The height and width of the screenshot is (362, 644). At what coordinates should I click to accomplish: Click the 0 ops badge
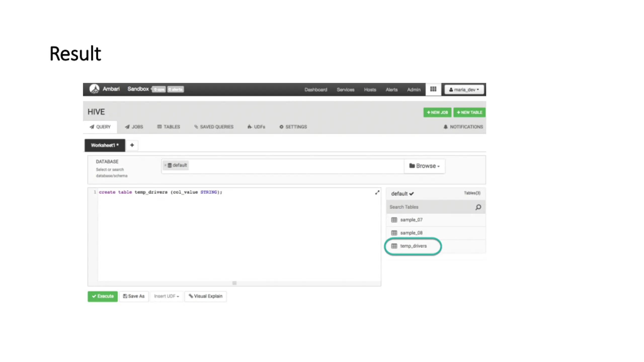pyautogui.click(x=159, y=89)
